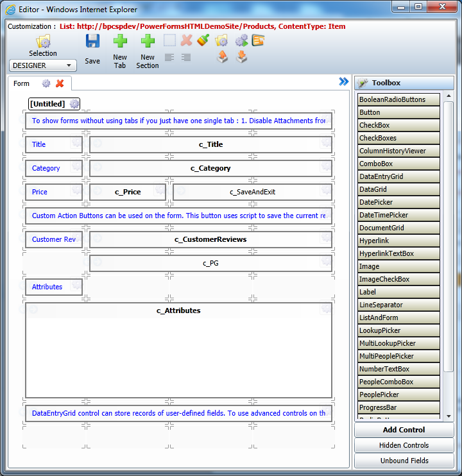Add a New Tab with green plus
This screenshot has width=462, height=476.
click(x=120, y=41)
